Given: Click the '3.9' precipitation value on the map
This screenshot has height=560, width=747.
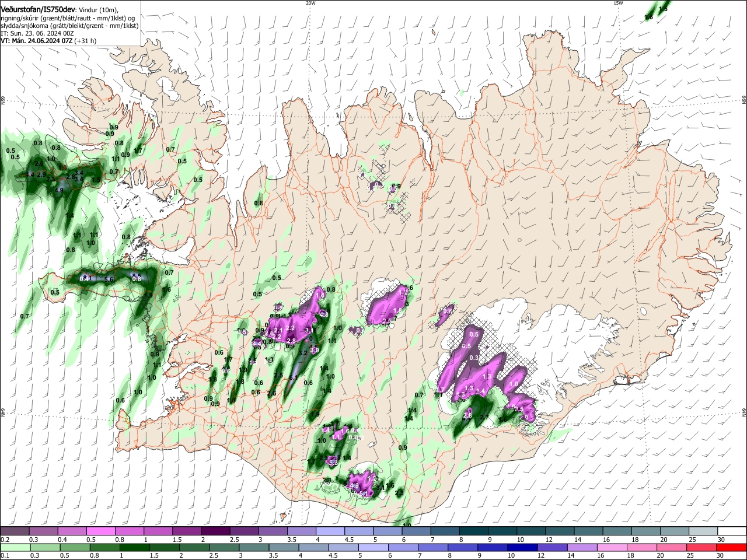Looking at the screenshot, I should pyautogui.click(x=315, y=350).
